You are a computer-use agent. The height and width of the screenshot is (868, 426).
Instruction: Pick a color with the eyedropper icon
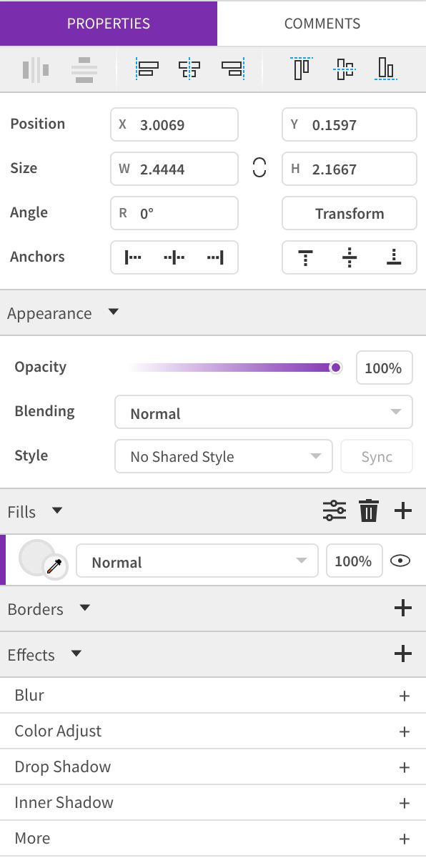[55, 567]
